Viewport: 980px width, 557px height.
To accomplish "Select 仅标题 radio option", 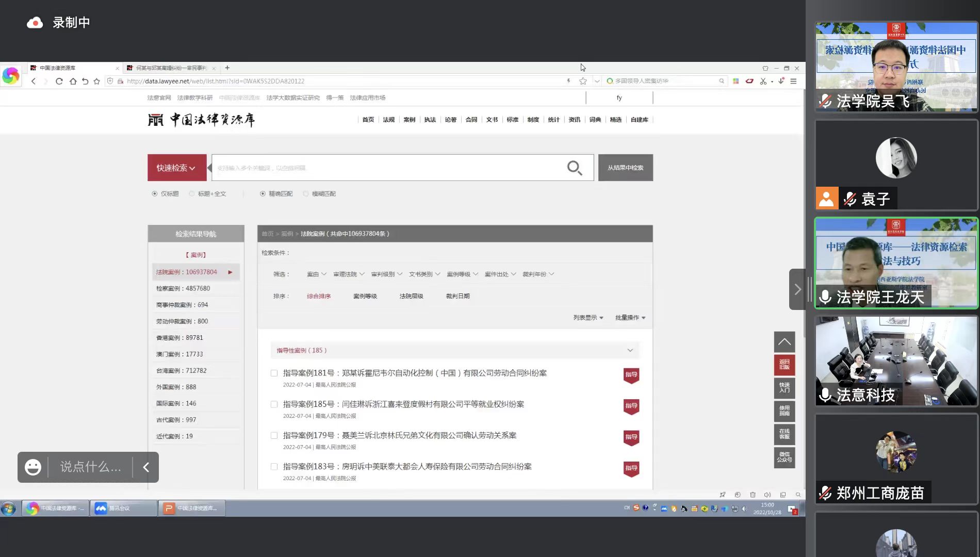I will click(154, 194).
